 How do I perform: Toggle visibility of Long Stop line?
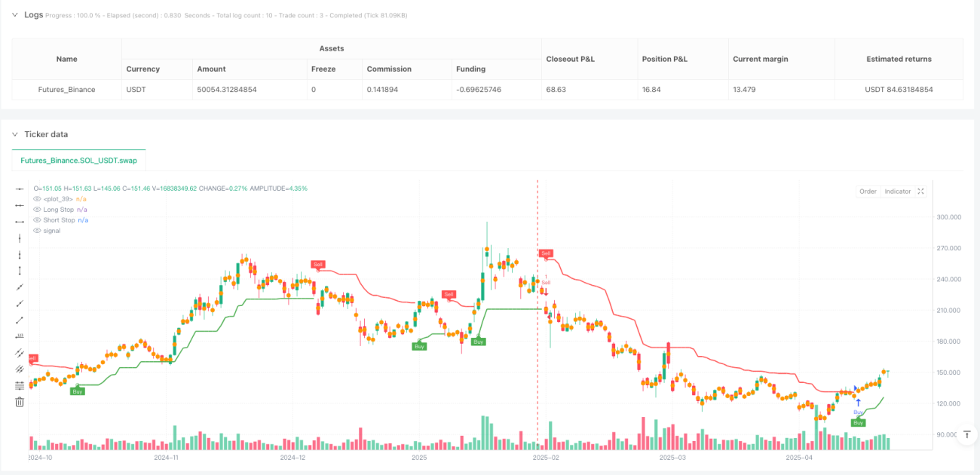pos(37,209)
